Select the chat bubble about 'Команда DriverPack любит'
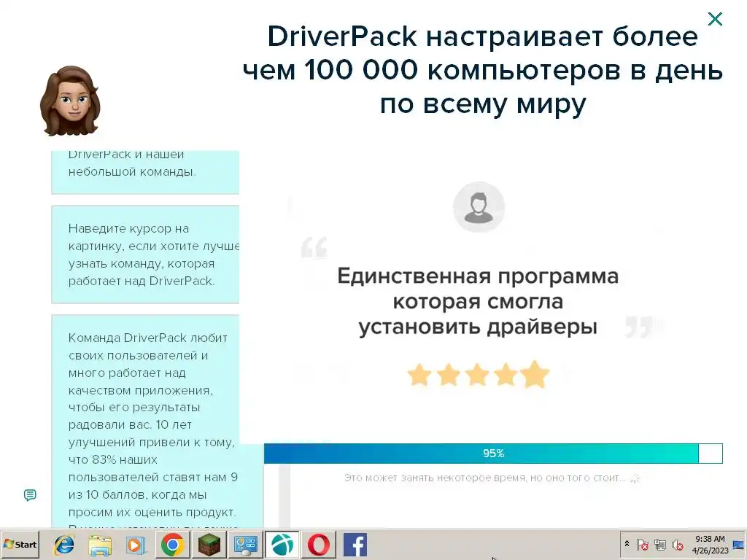 click(158, 421)
